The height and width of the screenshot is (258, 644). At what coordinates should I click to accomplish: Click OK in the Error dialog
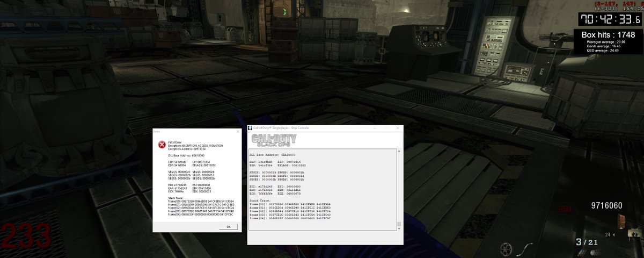coord(228,226)
